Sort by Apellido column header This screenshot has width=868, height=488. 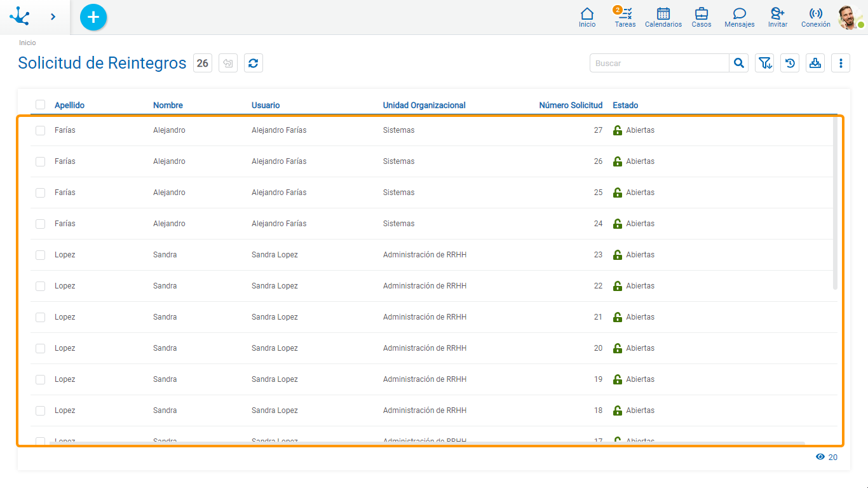(x=69, y=105)
